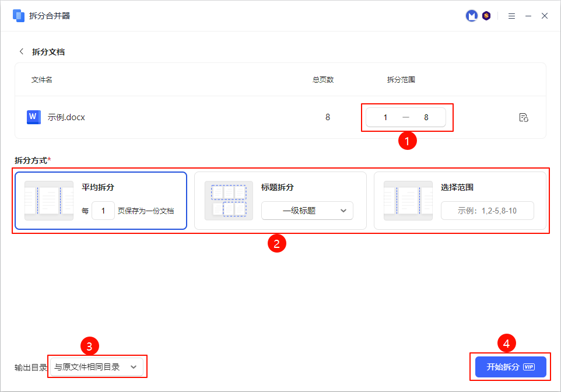
Task: Open the hamburger menu in title bar
Action: (511, 16)
